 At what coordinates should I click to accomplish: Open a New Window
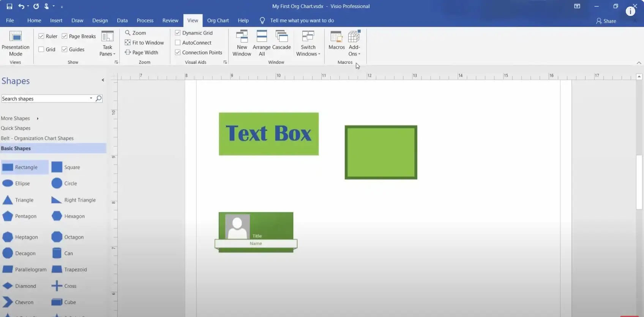(x=242, y=43)
